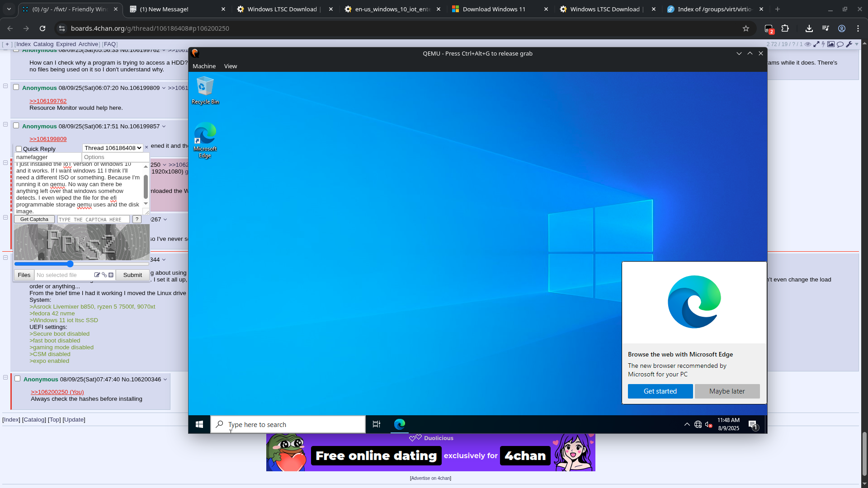This screenshot has width=868, height=488.
Task: Submit the quick reply post
Action: click(x=132, y=275)
